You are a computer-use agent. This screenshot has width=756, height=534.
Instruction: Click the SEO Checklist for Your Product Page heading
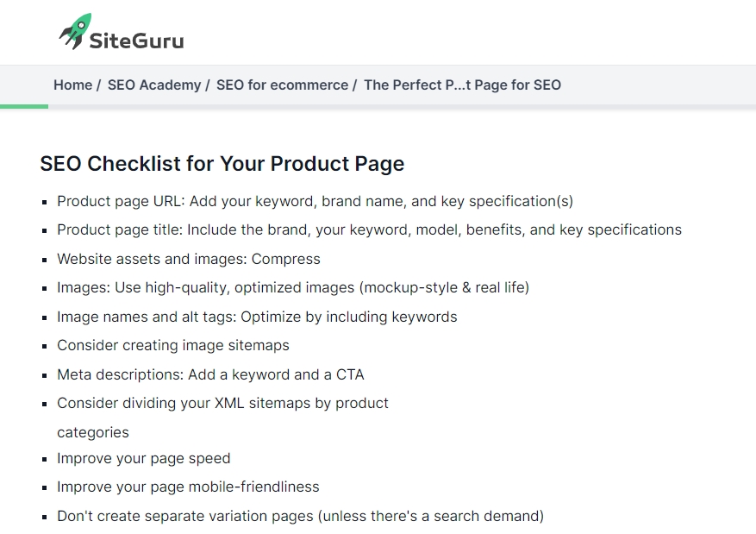click(x=222, y=164)
